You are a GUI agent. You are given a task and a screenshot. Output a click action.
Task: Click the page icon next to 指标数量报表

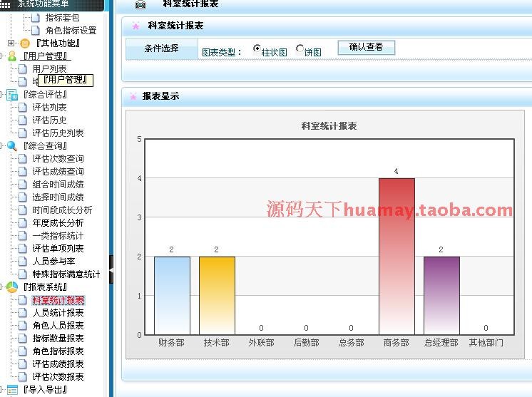[x=23, y=339]
